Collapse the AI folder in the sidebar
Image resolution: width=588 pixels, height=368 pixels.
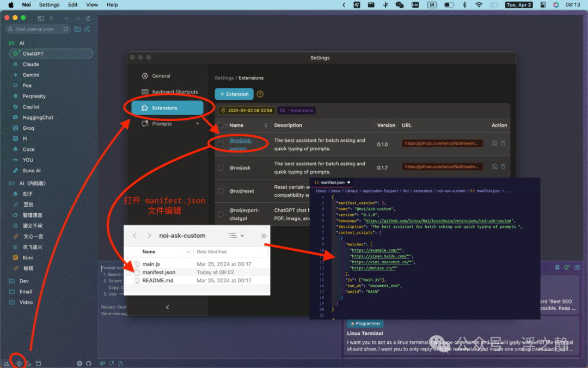(x=11, y=43)
